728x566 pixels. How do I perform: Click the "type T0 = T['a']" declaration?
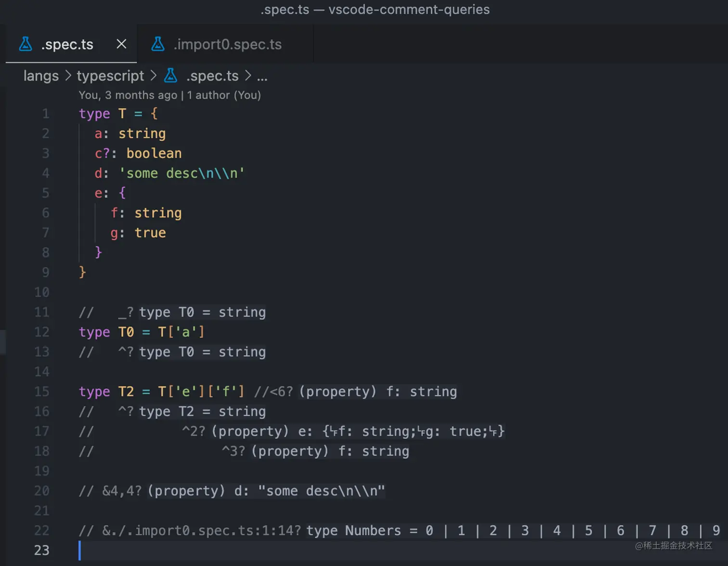click(x=142, y=332)
